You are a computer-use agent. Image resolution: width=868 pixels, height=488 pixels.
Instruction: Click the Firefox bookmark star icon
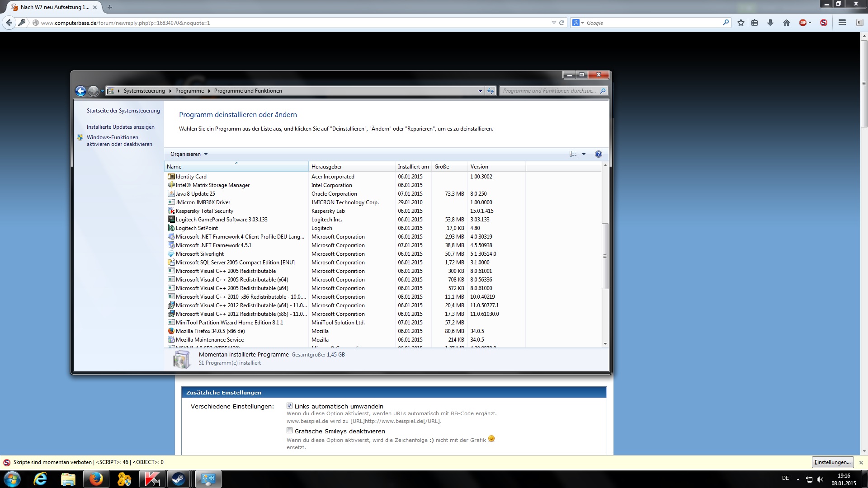741,23
